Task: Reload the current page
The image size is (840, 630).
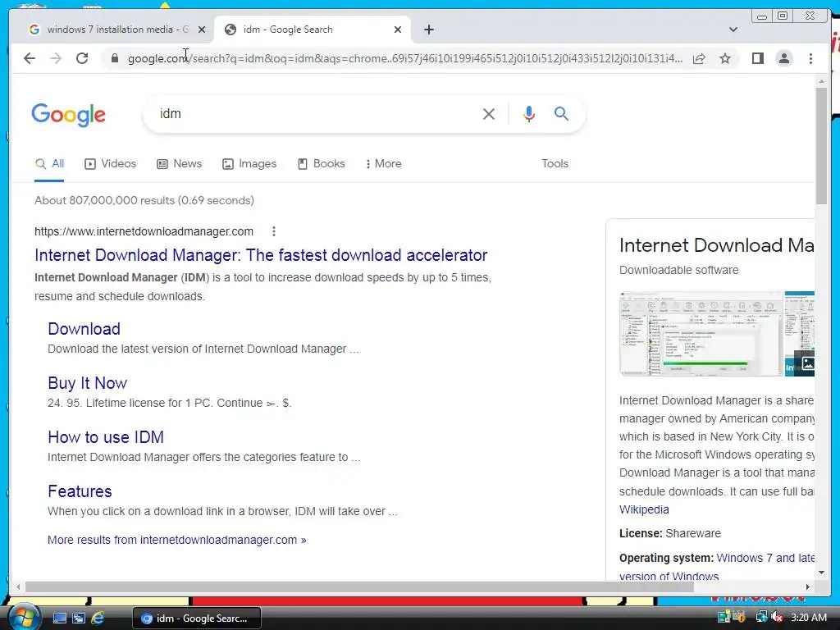Action: coord(82,58)
